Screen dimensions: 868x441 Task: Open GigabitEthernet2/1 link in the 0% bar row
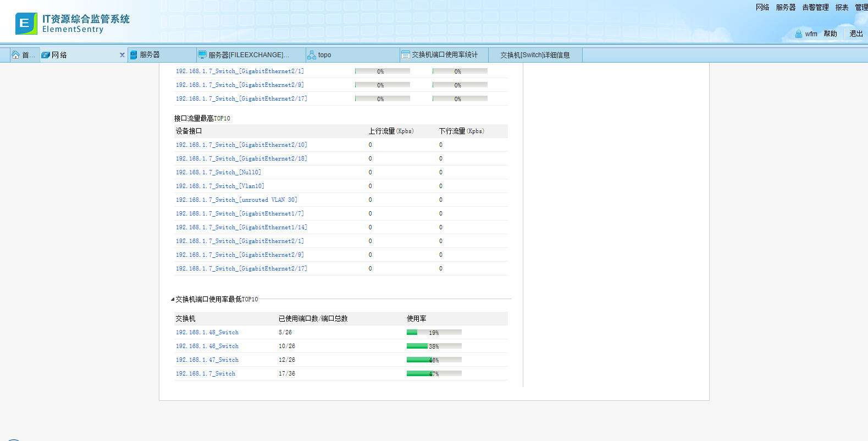[240, 71]
